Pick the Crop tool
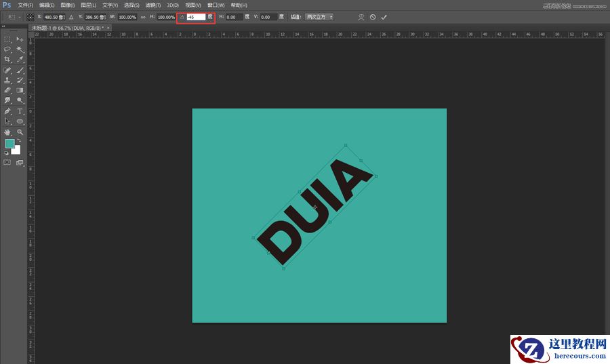The image size is (610, 364). 7,60
